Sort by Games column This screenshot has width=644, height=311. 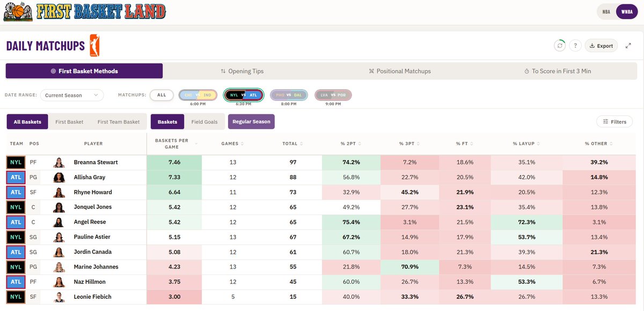point(233,143)
